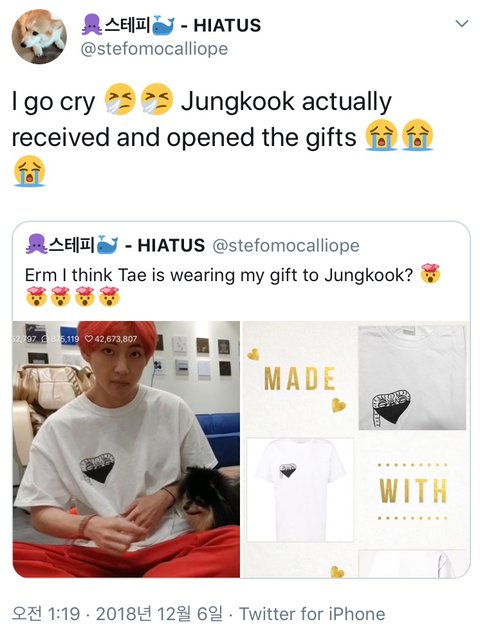Open the @stefomocalliope profile handle
The height and width of the screenshot is (633, 480).
point(154,49)
